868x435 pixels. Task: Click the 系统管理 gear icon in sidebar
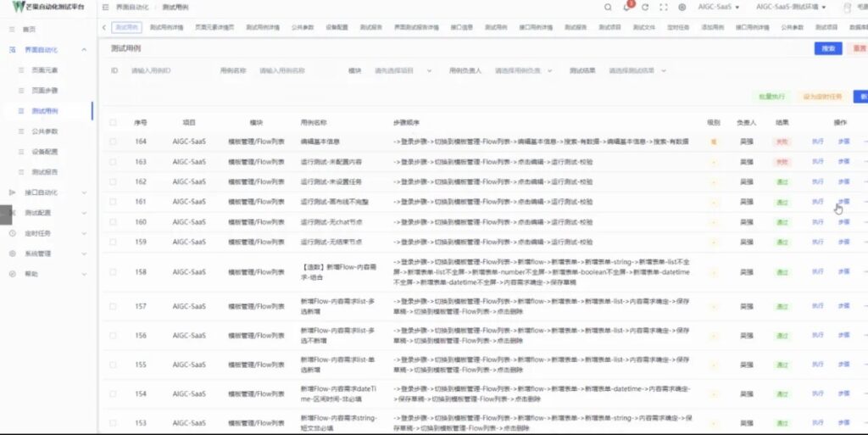12,254
